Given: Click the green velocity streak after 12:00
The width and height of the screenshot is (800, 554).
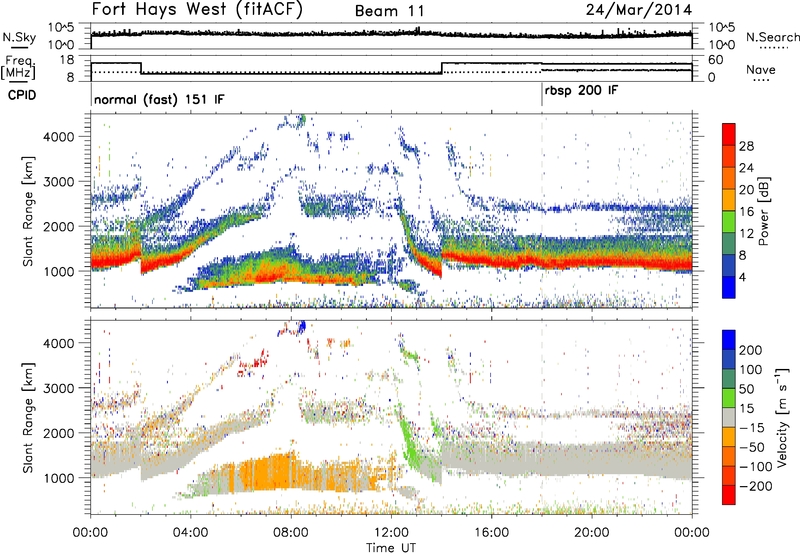Looking at the screenshot, I should click(x=408, y=444).
